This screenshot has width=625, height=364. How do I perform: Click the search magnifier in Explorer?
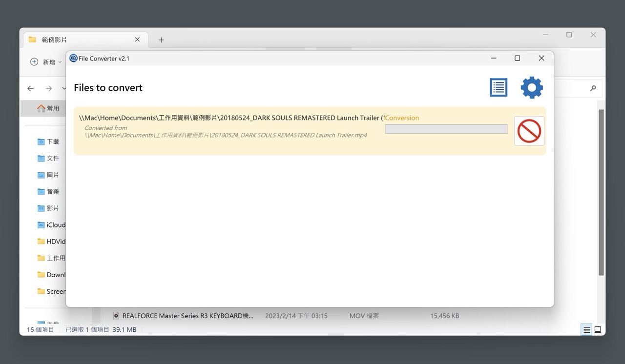[x=593, y=88]
